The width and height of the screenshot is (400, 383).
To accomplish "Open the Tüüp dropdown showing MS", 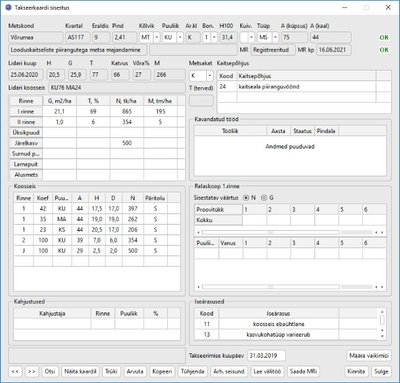I will pyautogui.click(x=275, y=37).
